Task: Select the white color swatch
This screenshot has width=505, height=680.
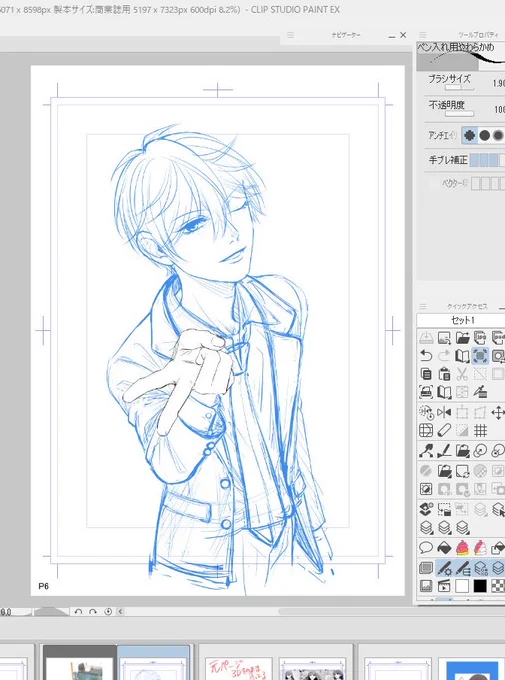Action: [x=462, y=586]
